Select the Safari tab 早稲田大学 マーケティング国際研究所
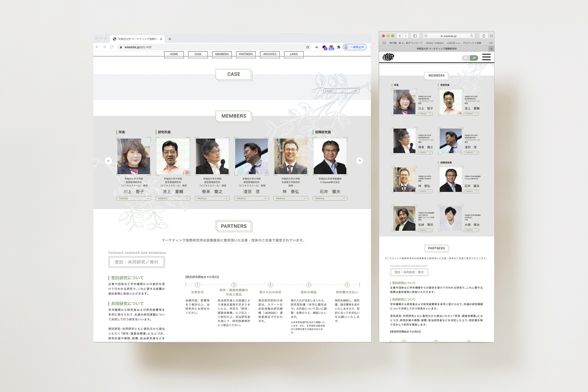Image resolution: width=588 pixels, height=392 pixels. pyautogui.click(x=436, y=49)
